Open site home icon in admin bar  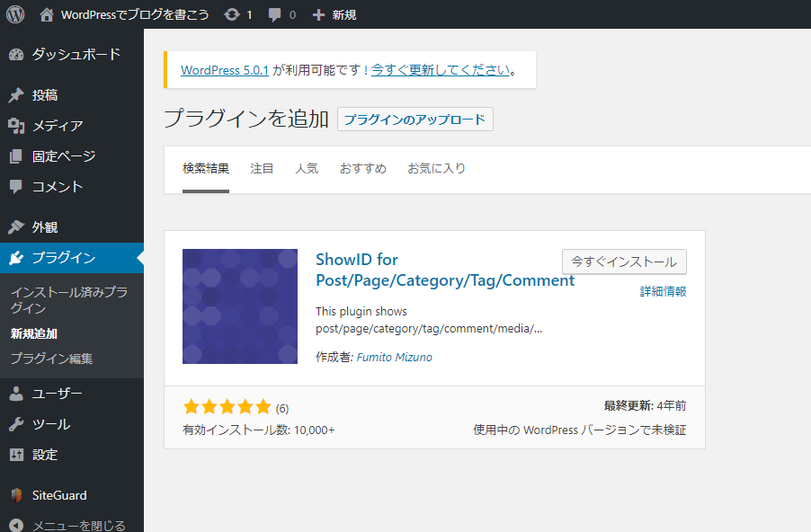pos(47,14)
